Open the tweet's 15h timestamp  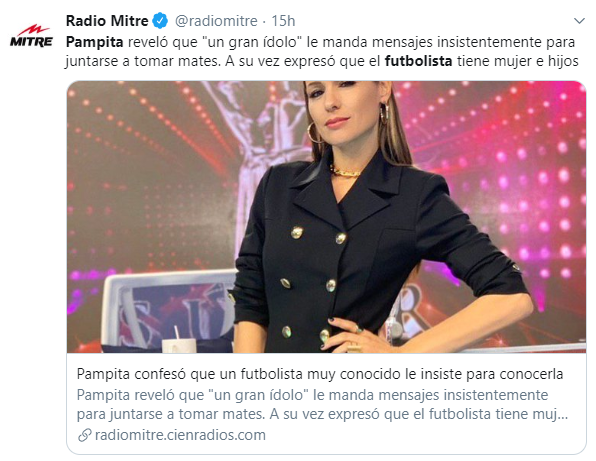pos(283,21)
